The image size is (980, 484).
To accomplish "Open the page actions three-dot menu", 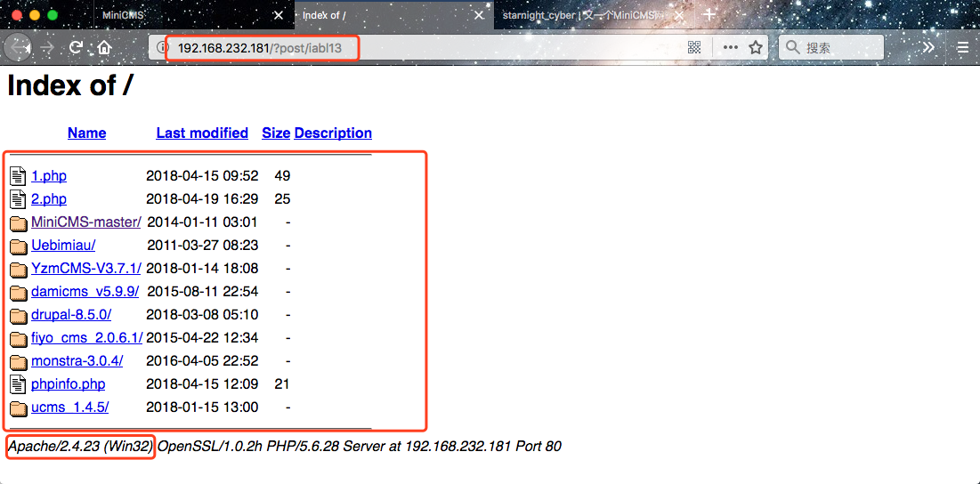I will pos(731,47).
